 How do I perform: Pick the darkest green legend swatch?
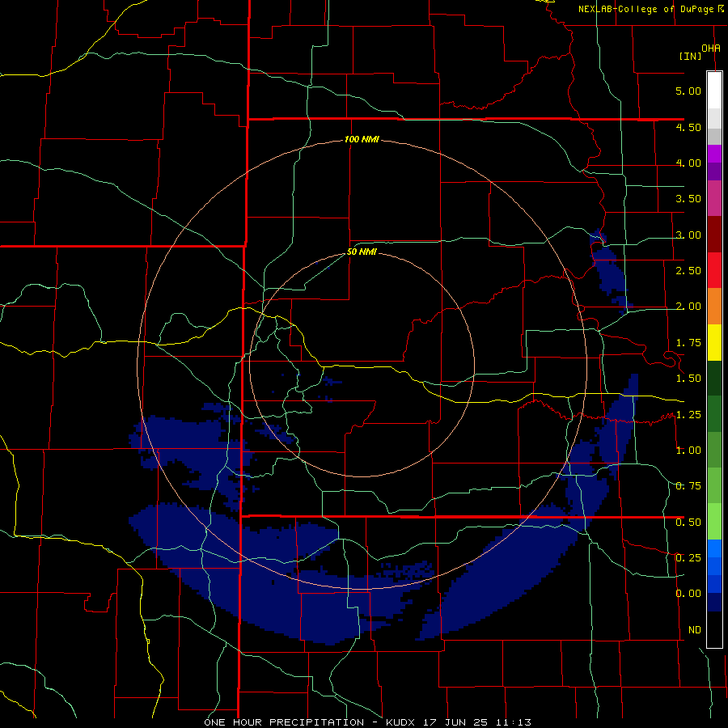click(x=714, y=378)
